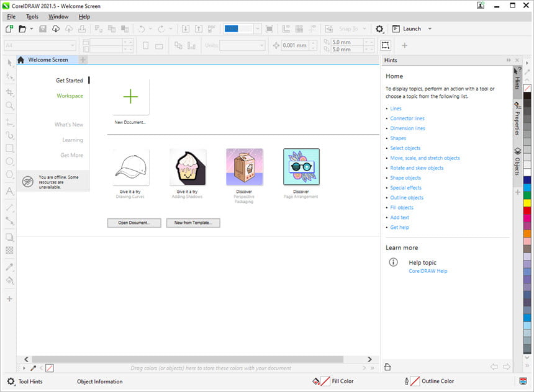Close the Hints docker with X
The height and width of the screenshot is (392, 534).
(x=517, y=60)
